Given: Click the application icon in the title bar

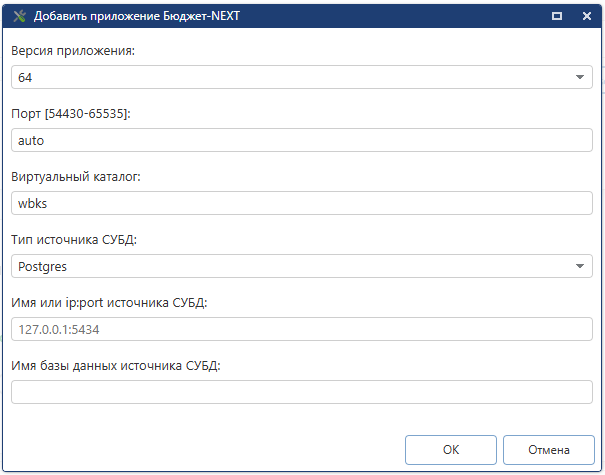Looking at the screenshot, I should pos(18,17).
